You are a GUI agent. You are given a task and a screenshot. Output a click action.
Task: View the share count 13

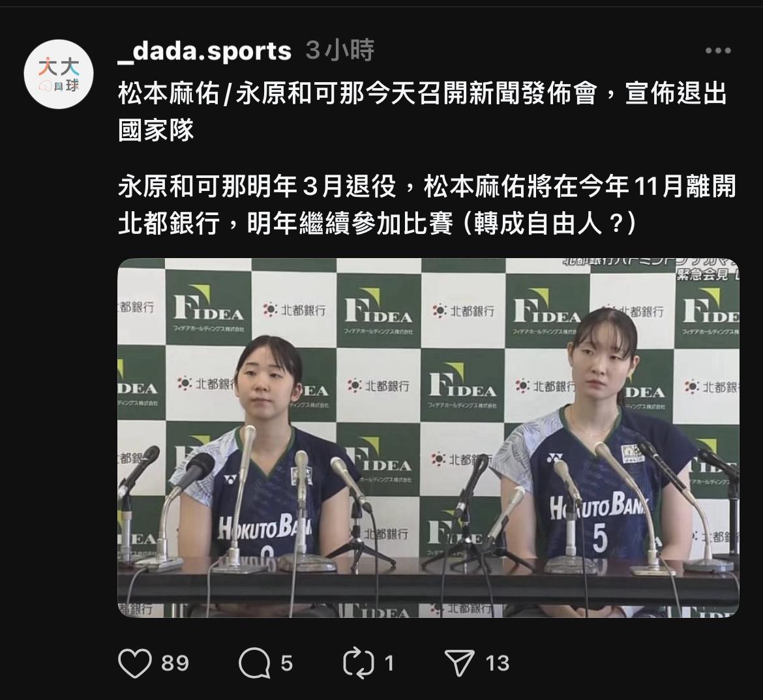(x=498, y=663)
